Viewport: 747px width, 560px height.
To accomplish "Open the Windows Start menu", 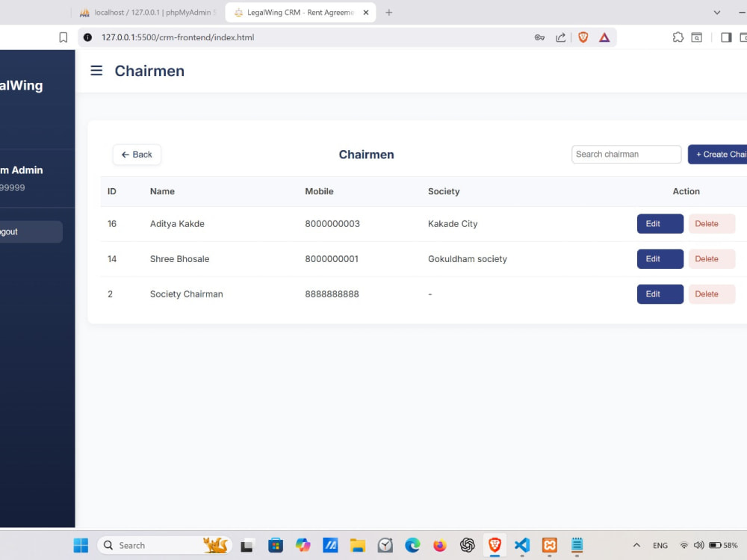I will (x=81, y=545).
